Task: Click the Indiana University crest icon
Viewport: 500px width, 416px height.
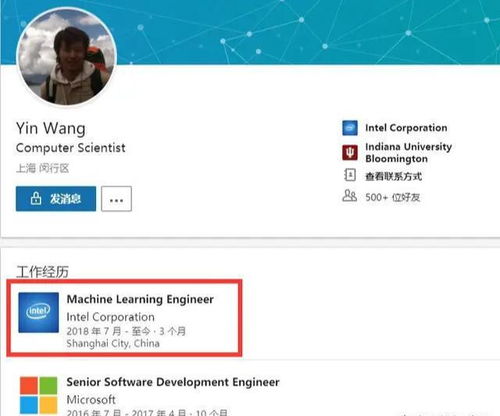Action: (350, 152)
